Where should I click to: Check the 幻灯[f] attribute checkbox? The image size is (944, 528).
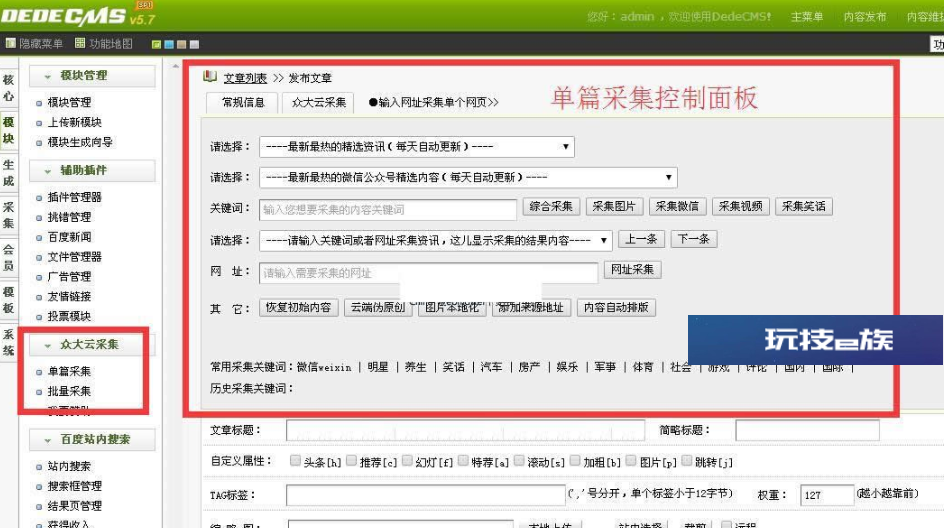(407, 461)
